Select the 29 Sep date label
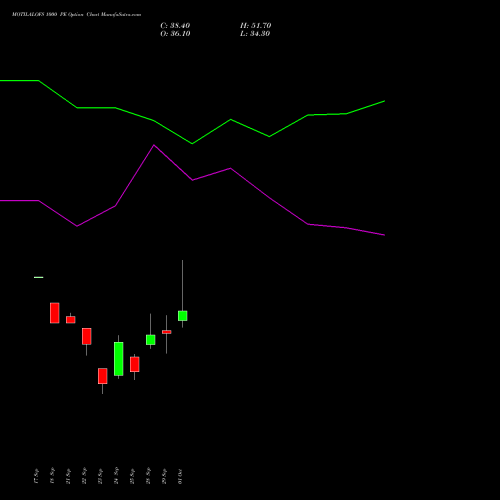The width and height of the screenshot is (500, 500). pos(164,476)
